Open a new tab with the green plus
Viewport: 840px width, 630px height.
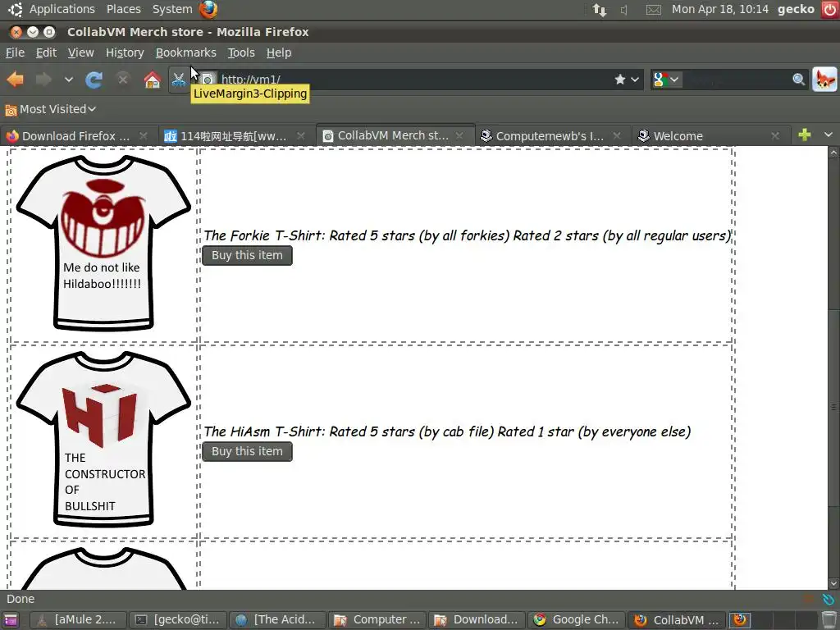805,135
